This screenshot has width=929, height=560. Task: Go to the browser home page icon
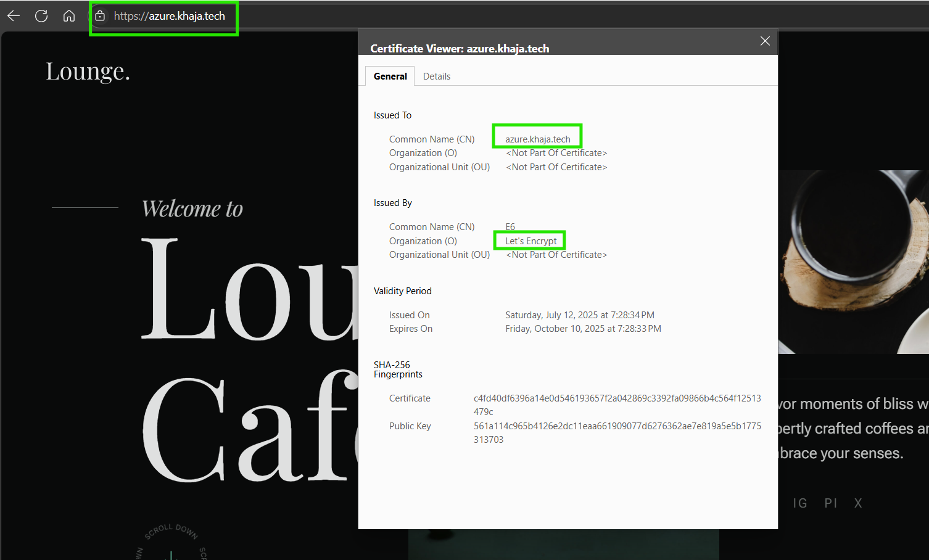69,16
